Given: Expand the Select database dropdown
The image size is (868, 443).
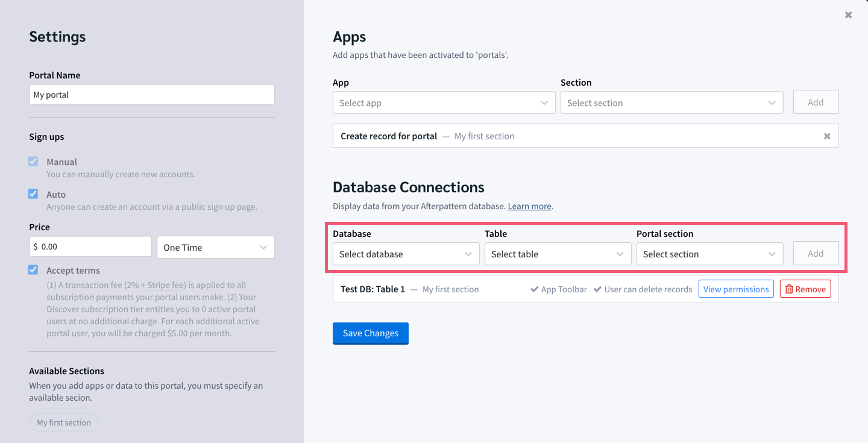Looking at the screenshot, I should [406, 254].
